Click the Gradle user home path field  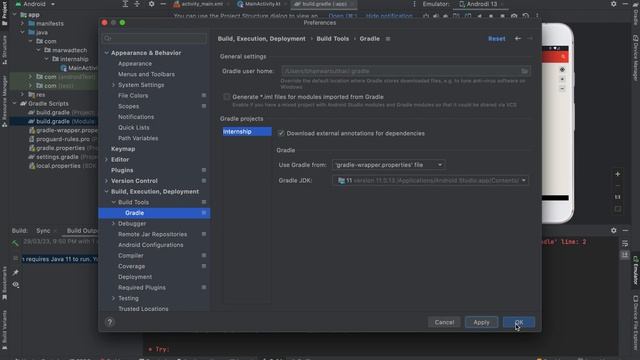[406, 71]
